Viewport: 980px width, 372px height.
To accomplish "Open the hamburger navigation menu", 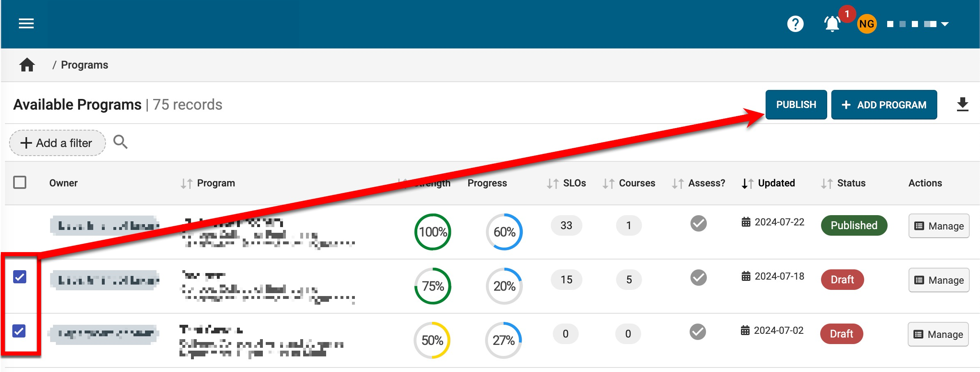I will tap(26, 24).
